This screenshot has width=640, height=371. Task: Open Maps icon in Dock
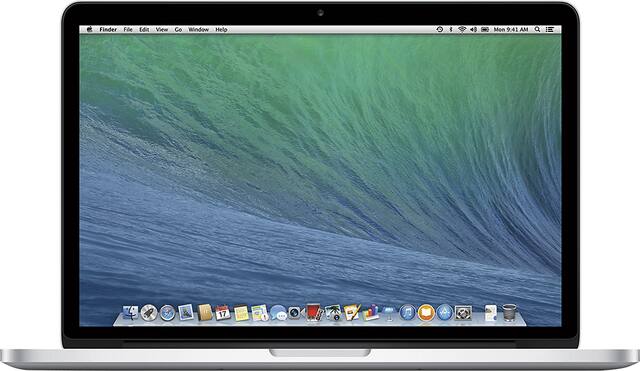[x=260, y=313]
